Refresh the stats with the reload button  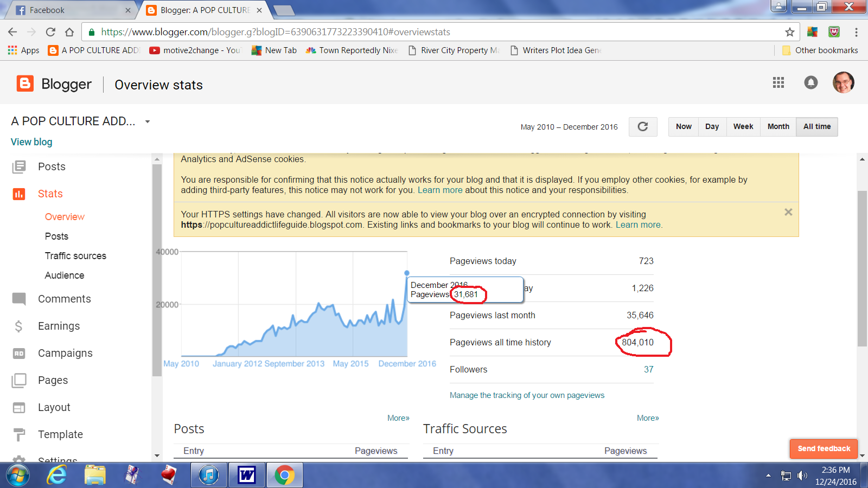[x=643, y=126]
